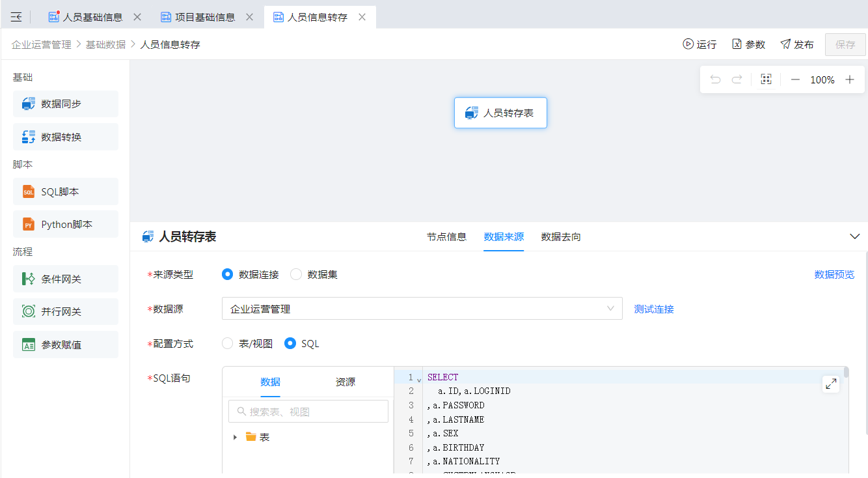Expand the 表 folder tree node

point(235,437)
